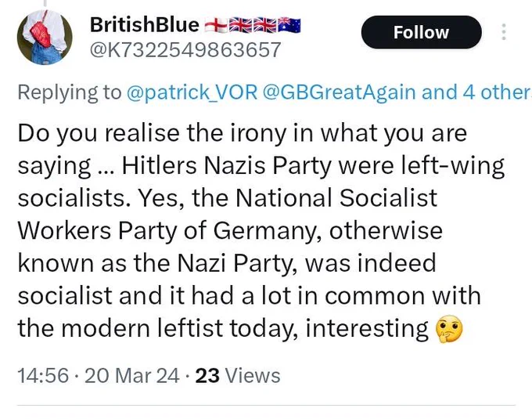Click the second Union Jack flag emoji
Image resolution: width=532 pixels, height=419 pixels.
click(x=265, y=25)
